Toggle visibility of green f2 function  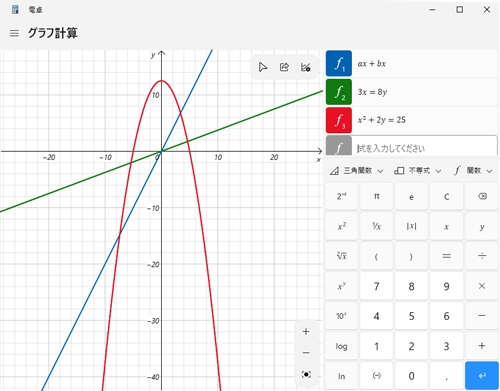click(339, 92)
